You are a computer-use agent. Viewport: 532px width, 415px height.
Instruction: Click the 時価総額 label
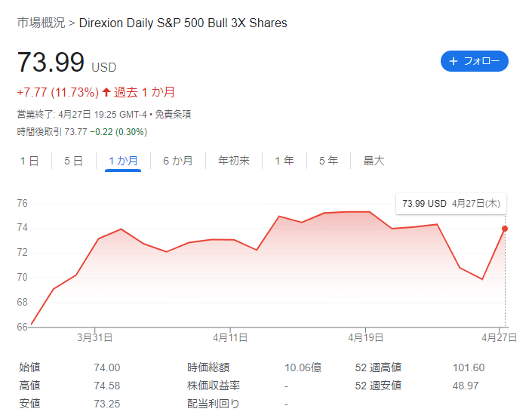coord(208,367)
